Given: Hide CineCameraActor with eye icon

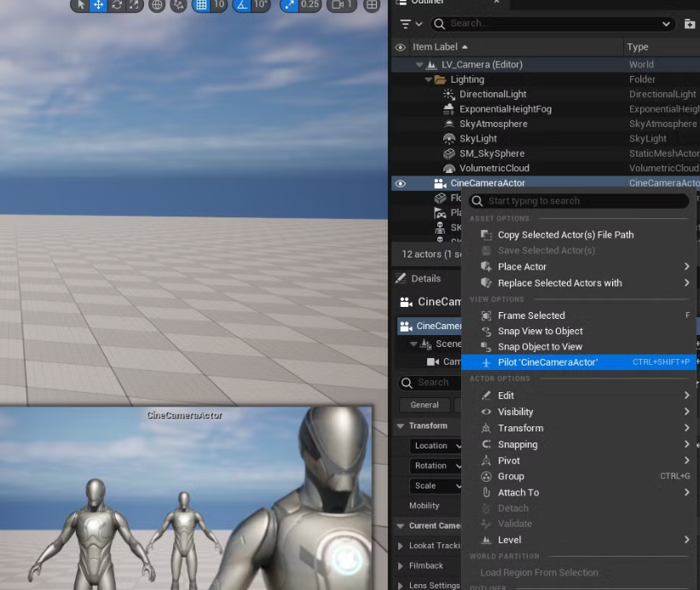Looking at the screenshot, I should point(401,183).
